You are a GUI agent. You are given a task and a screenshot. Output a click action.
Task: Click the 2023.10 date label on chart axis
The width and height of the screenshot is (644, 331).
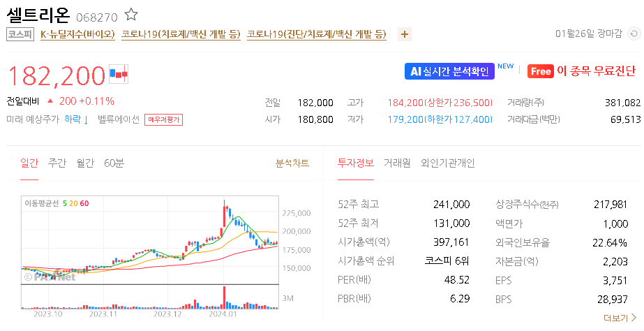coord(48,314)
